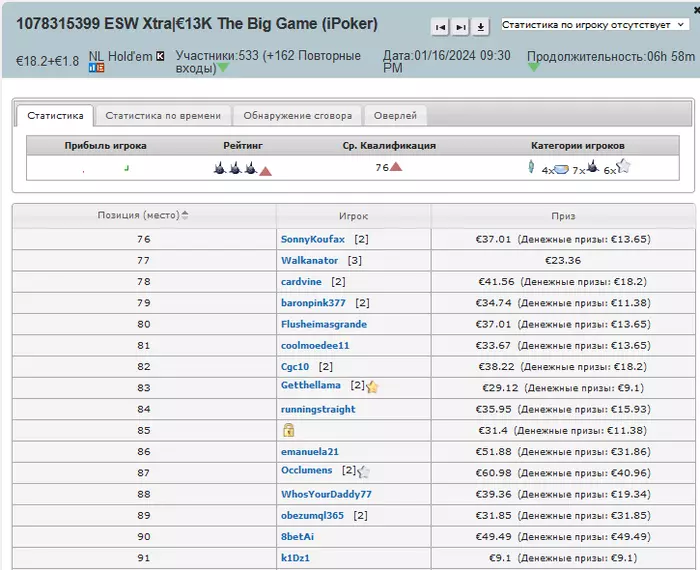700x570 pixels.
Task: Switch to the Статистика tab
Action: pyautogui.click(x=55, y=116)
